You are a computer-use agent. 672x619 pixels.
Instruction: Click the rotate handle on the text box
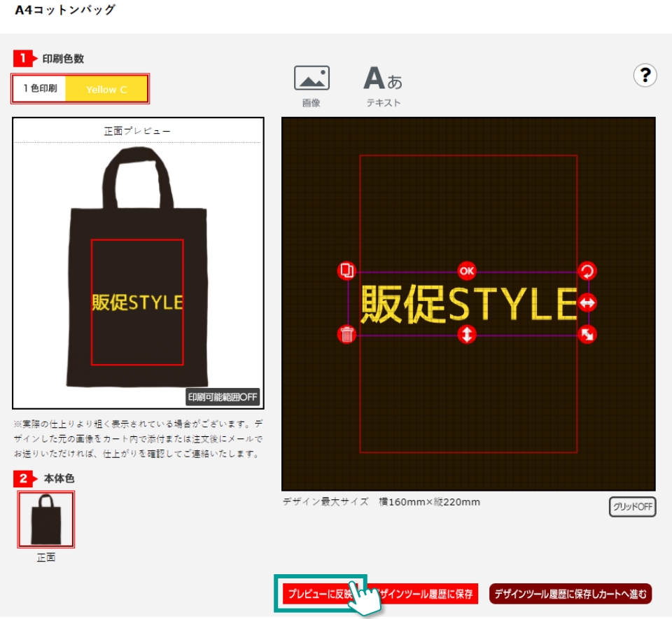click(x=587, y=271)
